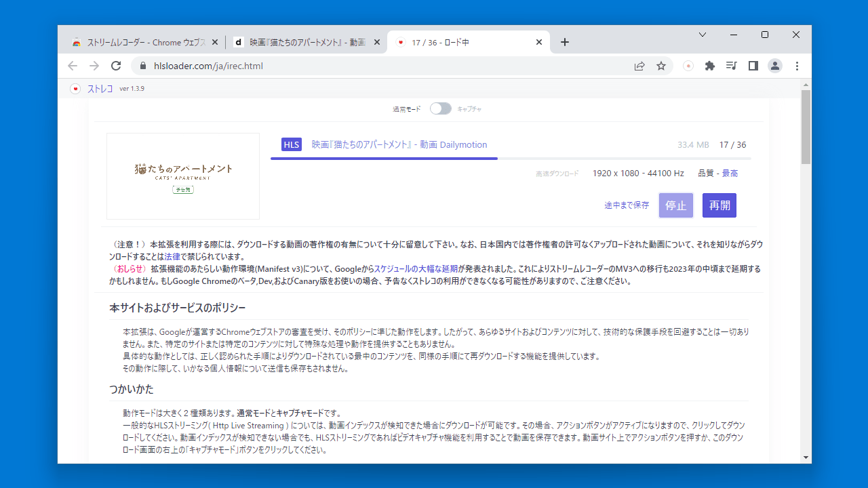The image size is (868, 488).
Task: Click the ver 1.3.9 version text
Action: point(132,89)
